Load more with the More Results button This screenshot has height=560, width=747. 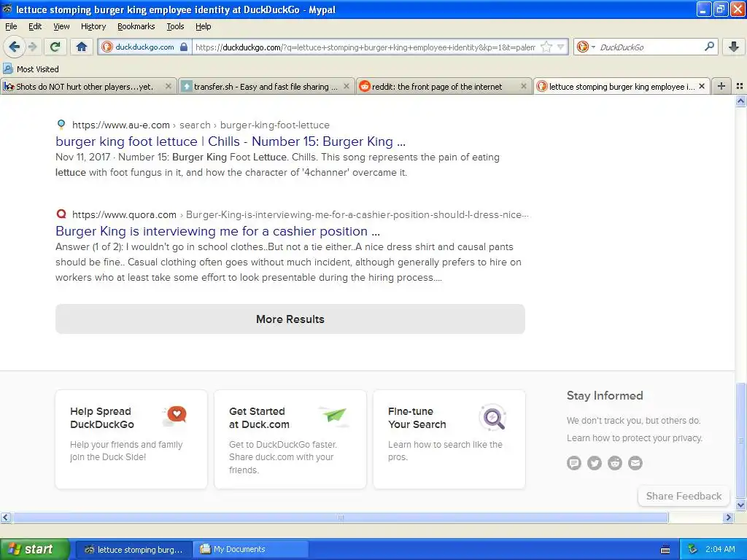pyautogui.click(x=290, y=319)
